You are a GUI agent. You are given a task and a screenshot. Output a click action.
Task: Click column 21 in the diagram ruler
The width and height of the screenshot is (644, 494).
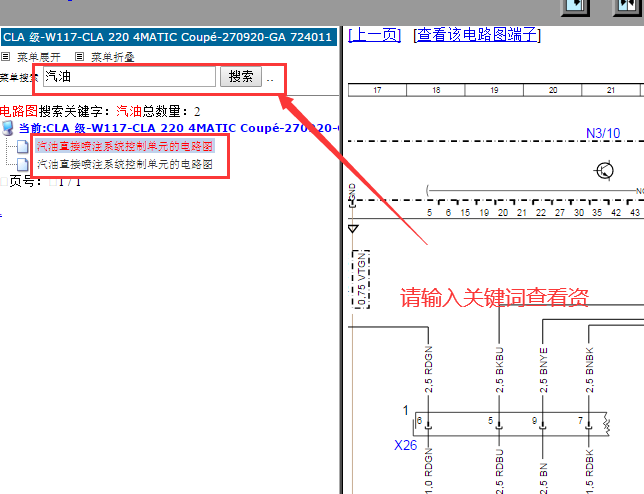tap(611, 90)
